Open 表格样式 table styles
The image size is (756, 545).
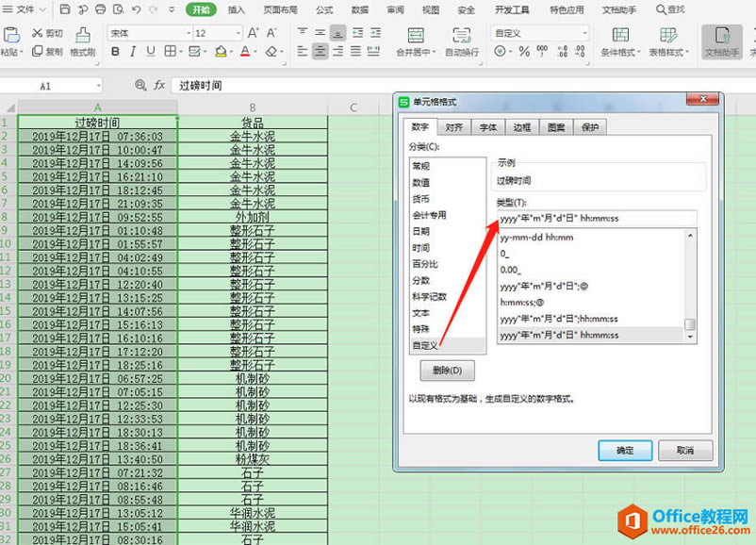tap(668, 41)
